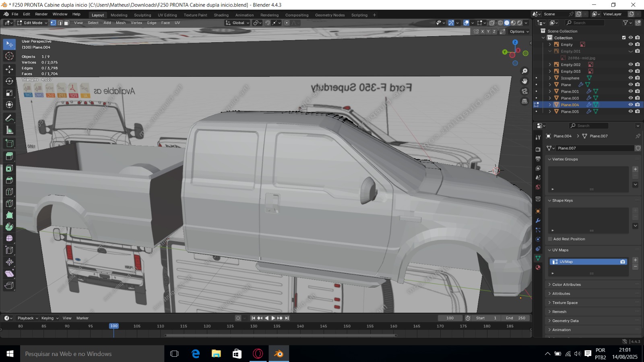Toggle camera view gizmo in viewport
Screen dimensions: 644x362
(524, 91)
